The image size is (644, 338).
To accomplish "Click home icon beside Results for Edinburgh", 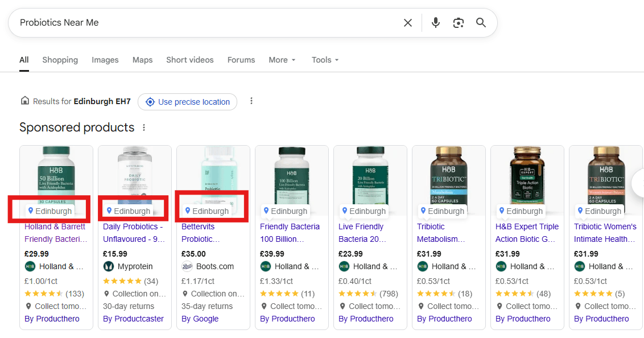I will 25,101.
